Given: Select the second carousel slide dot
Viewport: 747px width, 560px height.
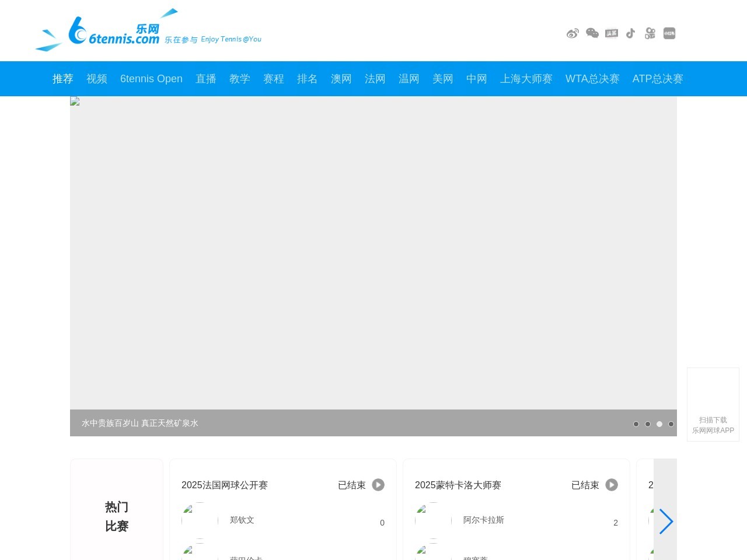Looking at the screenshot, I should pyautogui.click(x=648, y=424).
